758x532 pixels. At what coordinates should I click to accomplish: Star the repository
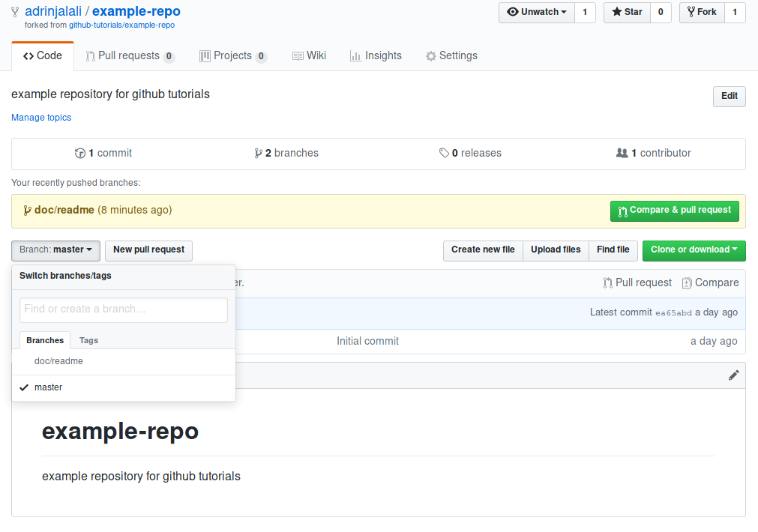point(627,12)
